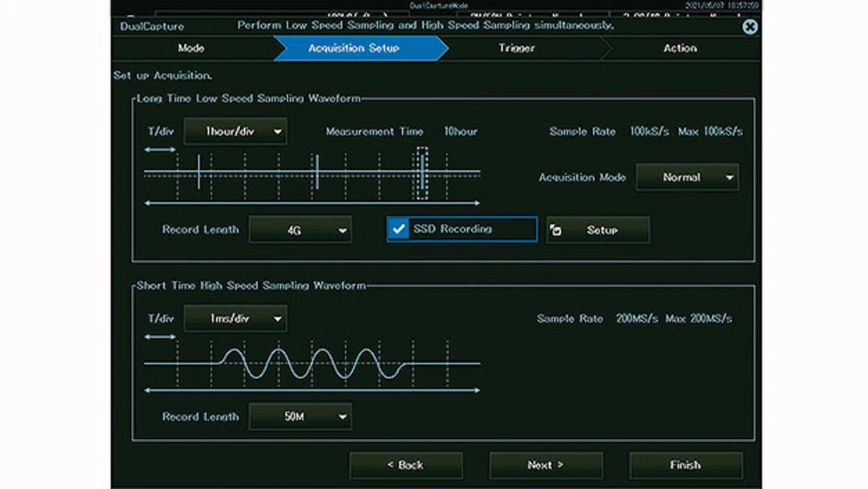Click Finish to complete setup
868x489 pixels.
pyautogui.click(x=686, y=465)
